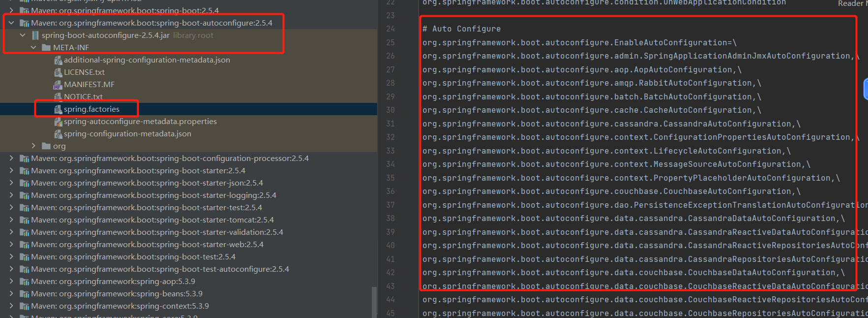The height and width of the screenshot is (318, 868).
Task: Click spring-boot-starter-test library icon
Action: pos(24,207)
